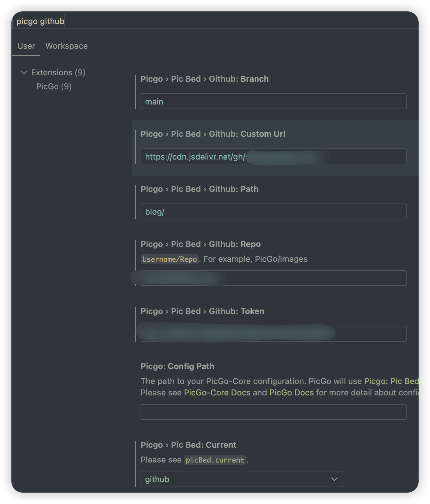The image size is (430, 504).
Task: Open the PicGo-Core Docs link
Action: (x=217, y=392)
